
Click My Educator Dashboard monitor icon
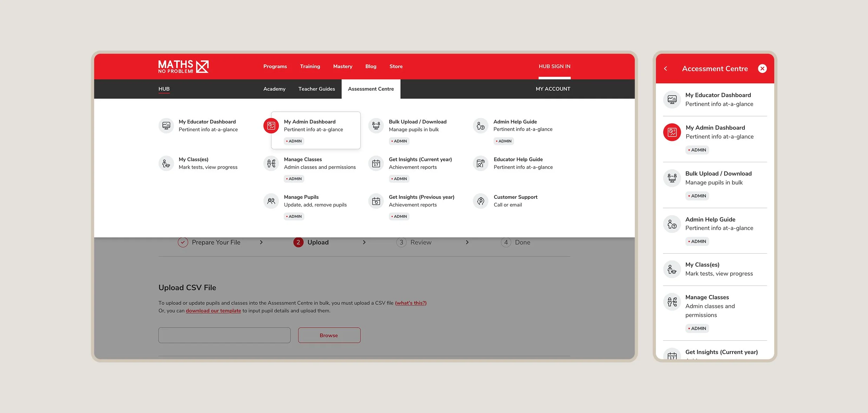click(x=166, y=125)
